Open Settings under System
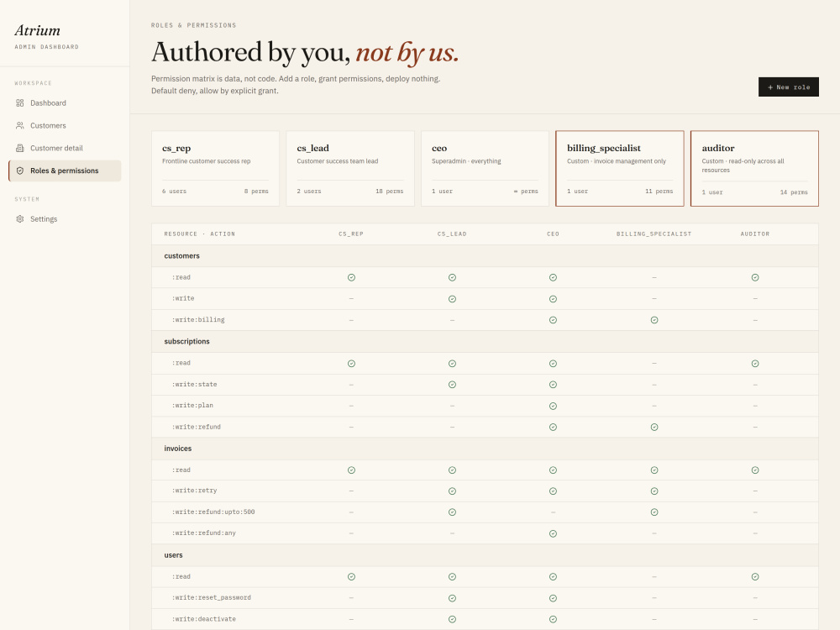840x630 pixels. (65, 218)
